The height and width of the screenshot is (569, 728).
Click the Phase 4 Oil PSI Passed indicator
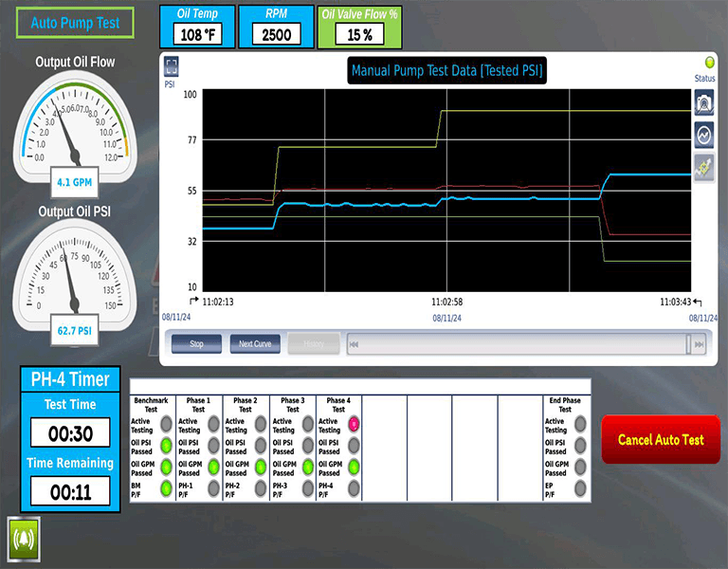point(354,446)
